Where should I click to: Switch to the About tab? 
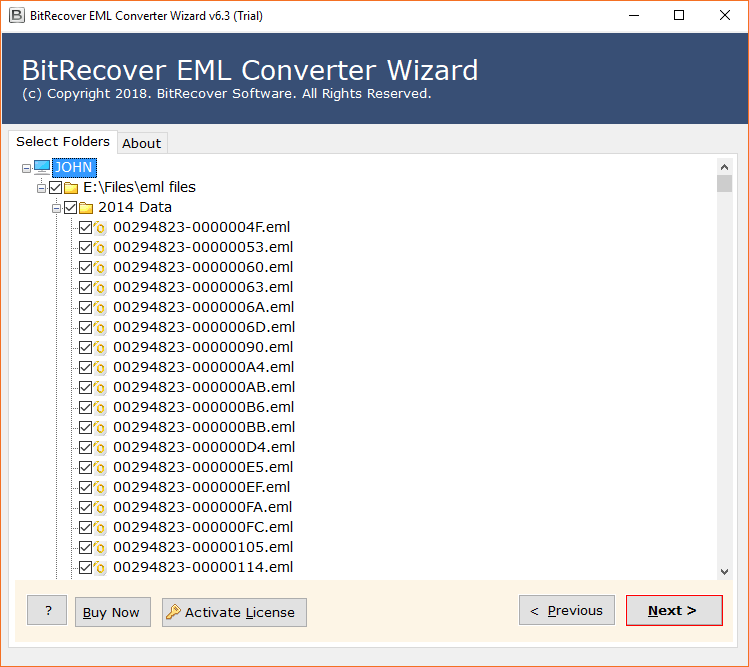click(142, 143)
